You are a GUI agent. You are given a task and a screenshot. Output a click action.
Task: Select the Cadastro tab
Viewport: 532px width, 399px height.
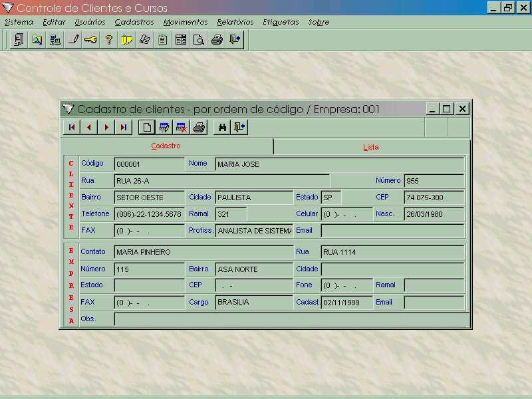tap(166, 146)
